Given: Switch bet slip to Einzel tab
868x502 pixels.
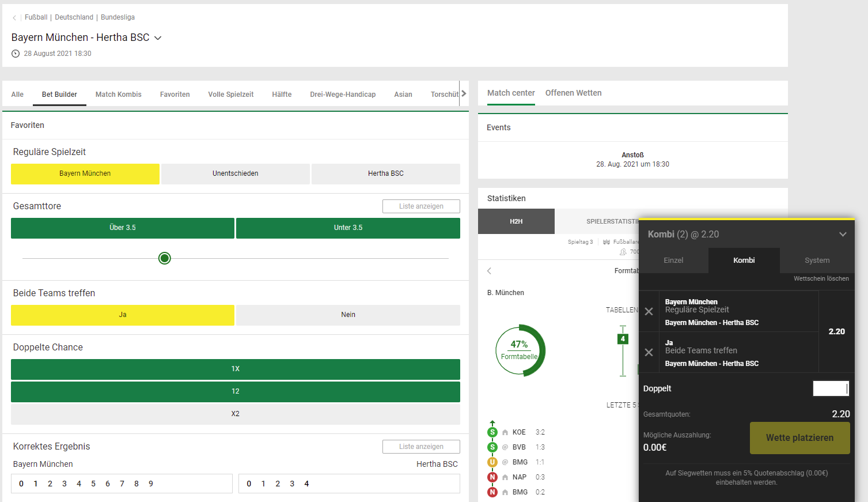Looking at the screenshot, I should click(x=673, y=261).
